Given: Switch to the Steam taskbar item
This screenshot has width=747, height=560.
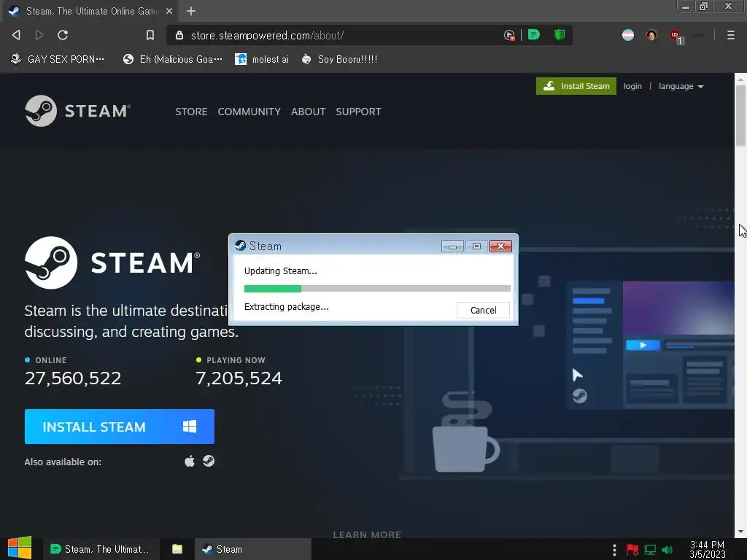Looking at the screenshot, I should 253,549.
